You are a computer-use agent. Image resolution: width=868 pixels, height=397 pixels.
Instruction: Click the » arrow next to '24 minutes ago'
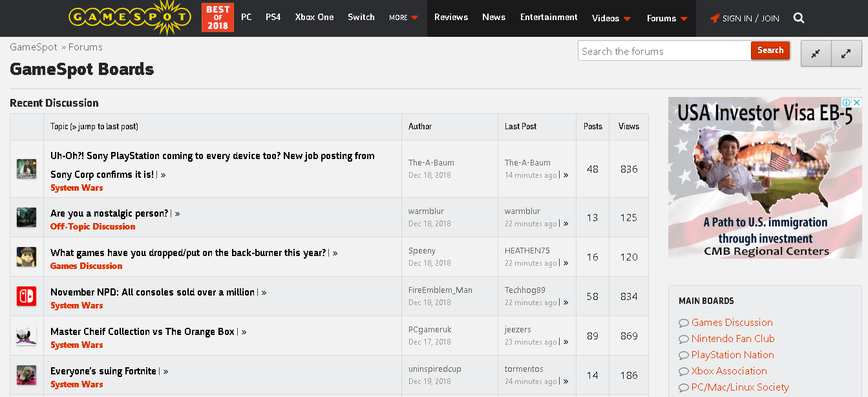(566, 381)
